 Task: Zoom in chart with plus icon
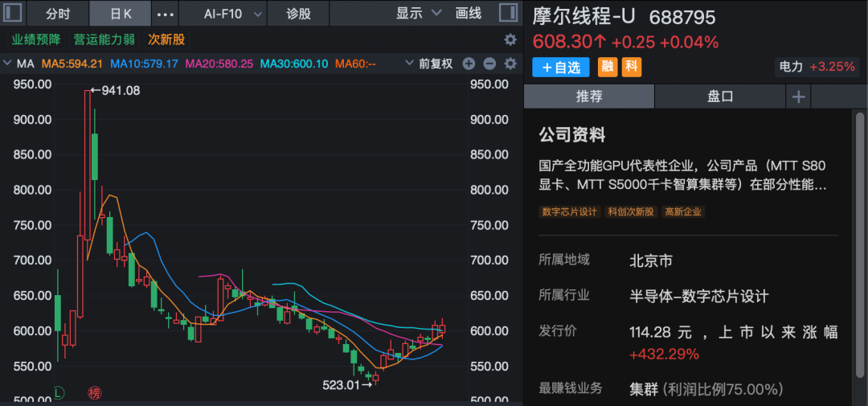coord(469,64)
